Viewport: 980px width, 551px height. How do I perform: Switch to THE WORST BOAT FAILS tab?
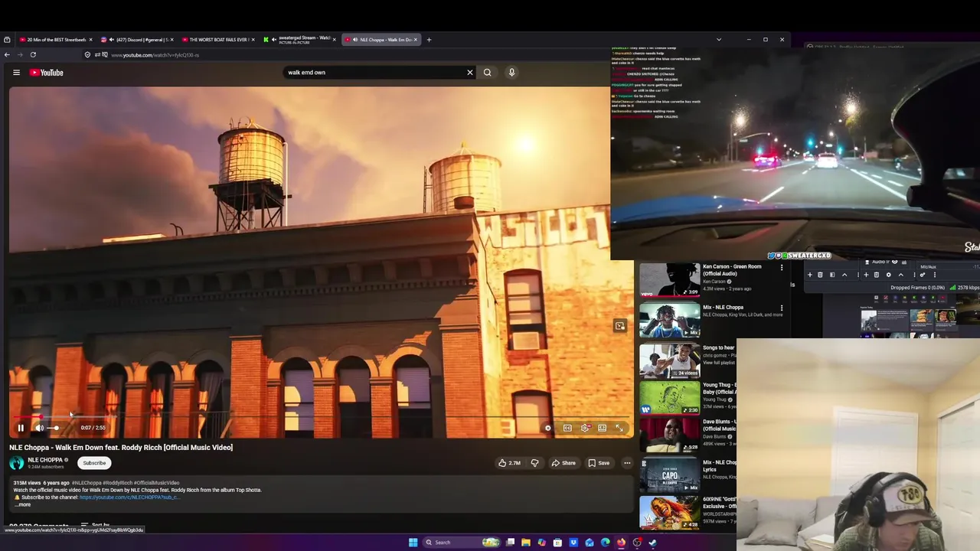(218, 40)
